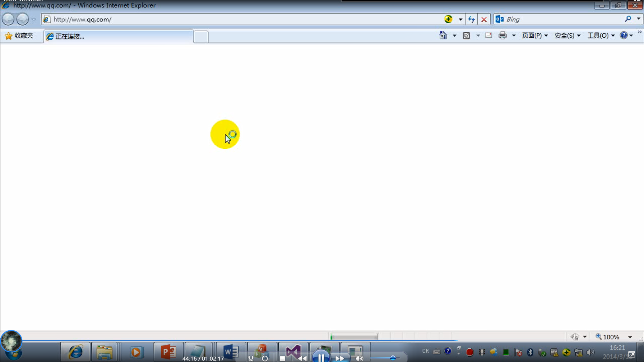Screen dimensions: 644x362
Task: Open the 页面(P) menu
Action: [x=535, y=36]
